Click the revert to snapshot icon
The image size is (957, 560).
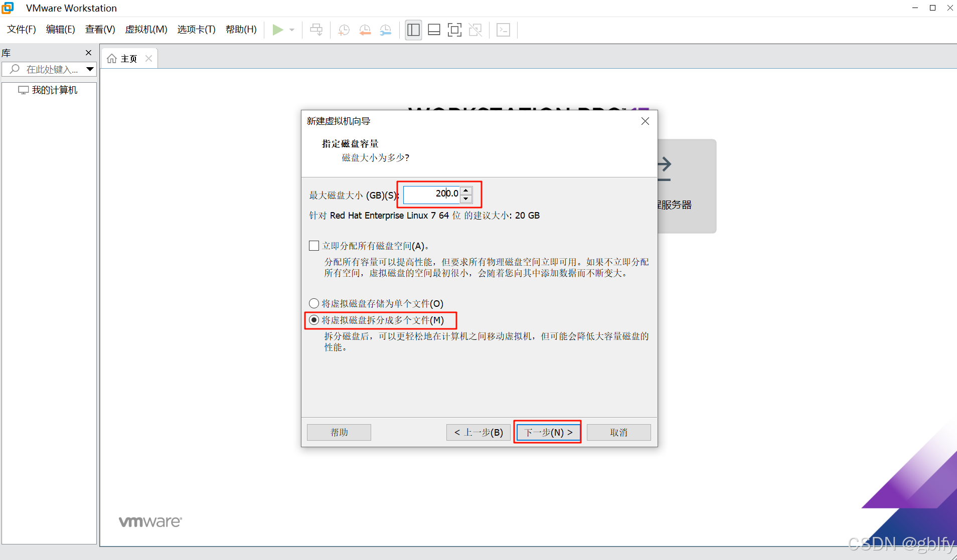[x=365, y=30]
